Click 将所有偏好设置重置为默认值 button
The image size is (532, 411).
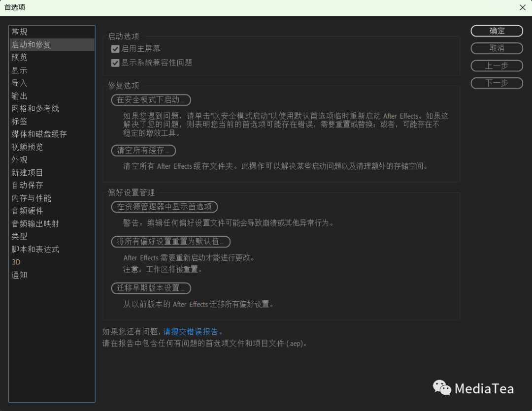coord(170,242)
